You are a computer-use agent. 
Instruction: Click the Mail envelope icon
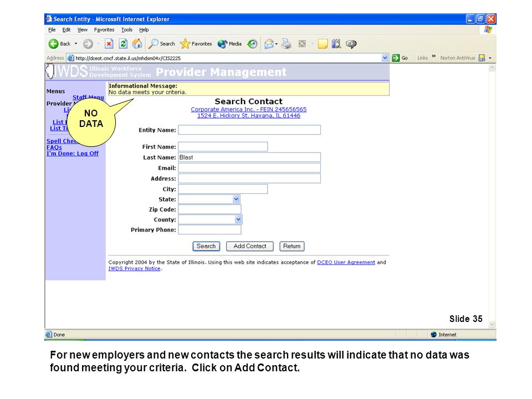[269, 44]
